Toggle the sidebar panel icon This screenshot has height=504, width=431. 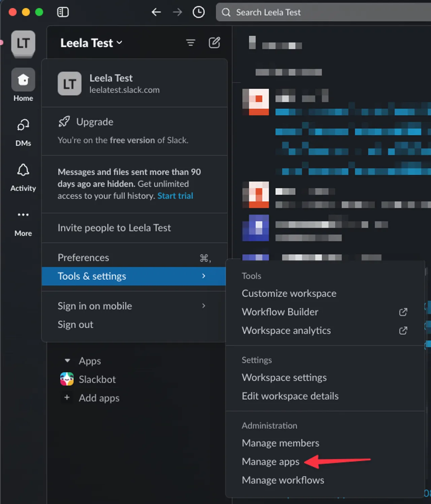pyautogui.click(x=63, y=12)
